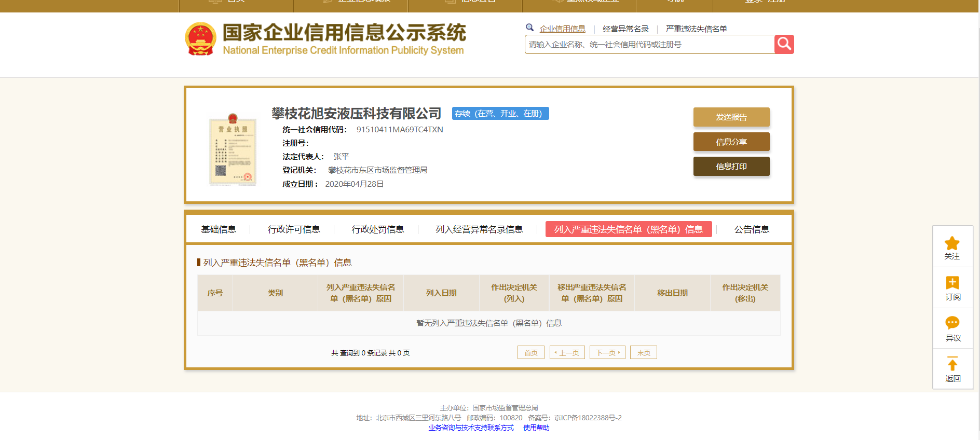Click the 异议 speech bubble icon
980x440 pixels.
click(x=952, y=323)
